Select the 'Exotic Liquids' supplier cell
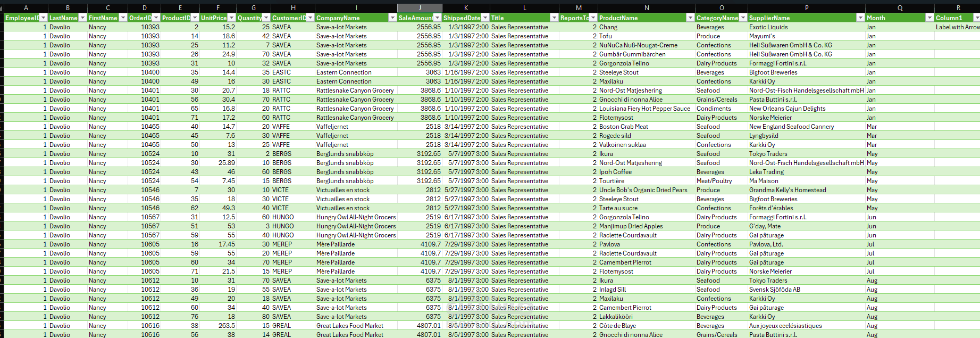980x338 pixels. (806, 27)
